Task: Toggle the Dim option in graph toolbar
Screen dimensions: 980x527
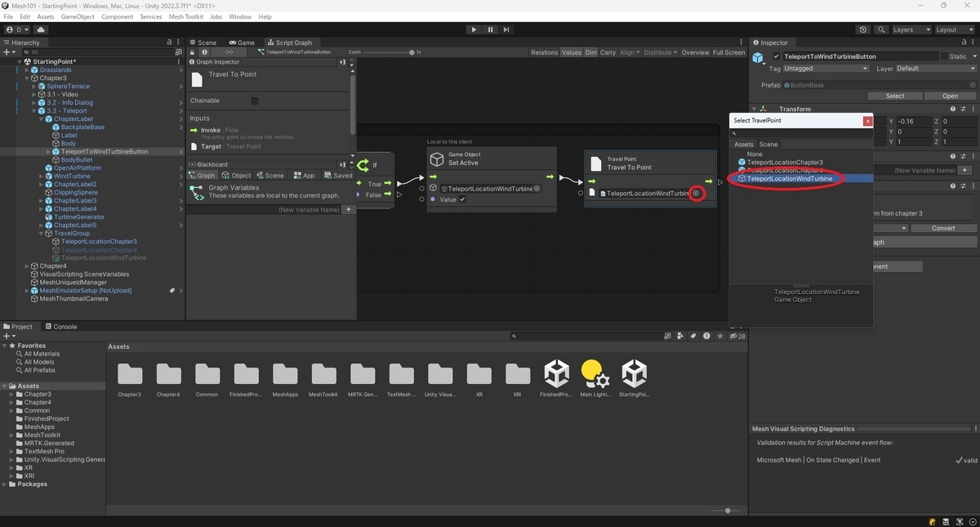Action: tap(591, 52)
